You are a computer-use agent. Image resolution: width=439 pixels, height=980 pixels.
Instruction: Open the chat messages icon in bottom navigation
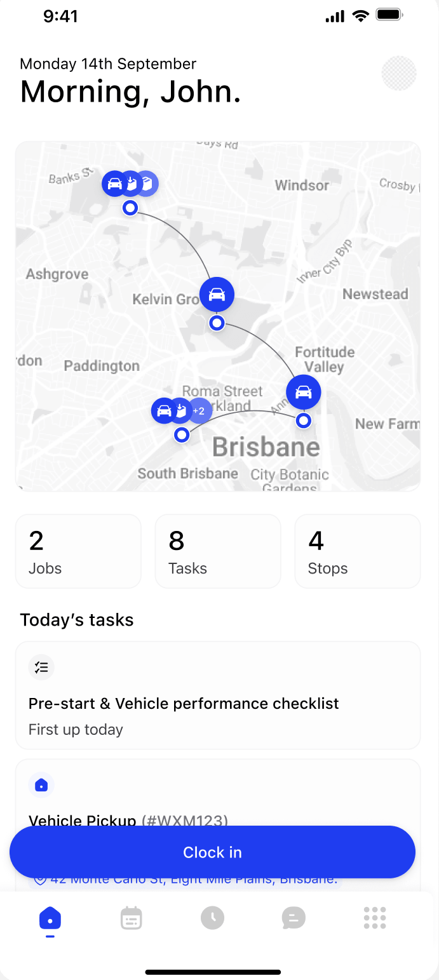[294, 918]
